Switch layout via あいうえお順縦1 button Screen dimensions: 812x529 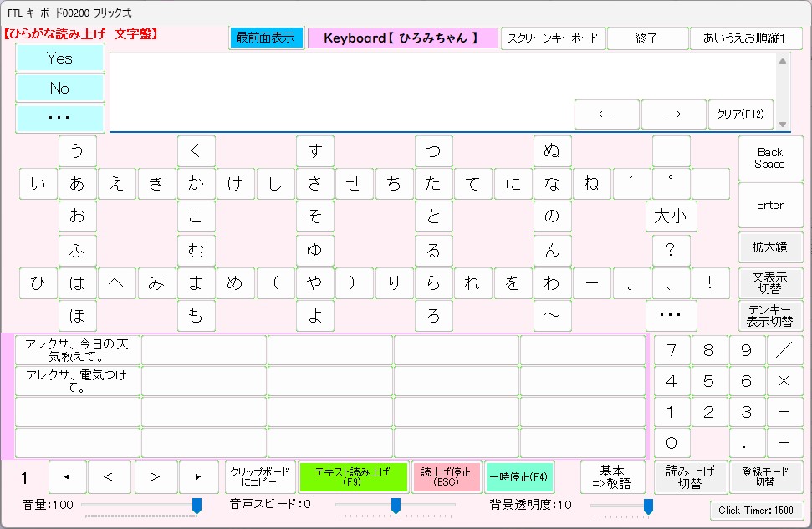(745, 38)
